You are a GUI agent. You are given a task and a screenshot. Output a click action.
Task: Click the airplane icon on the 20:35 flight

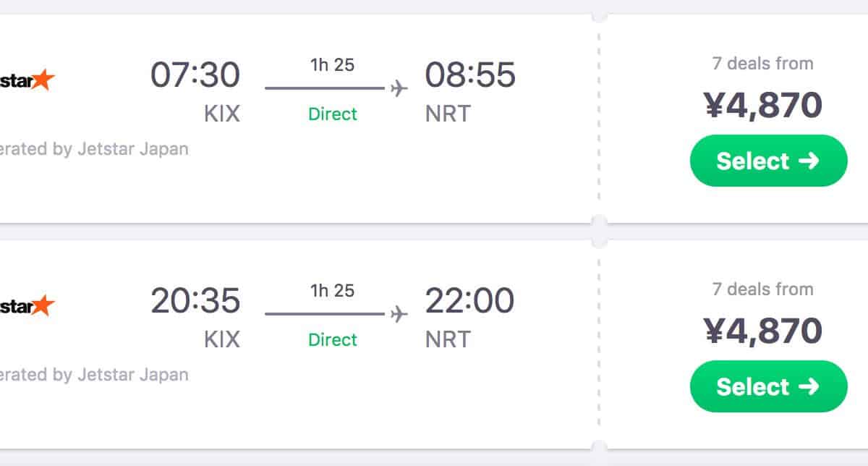pyautogui.click(x=399, y=315)
